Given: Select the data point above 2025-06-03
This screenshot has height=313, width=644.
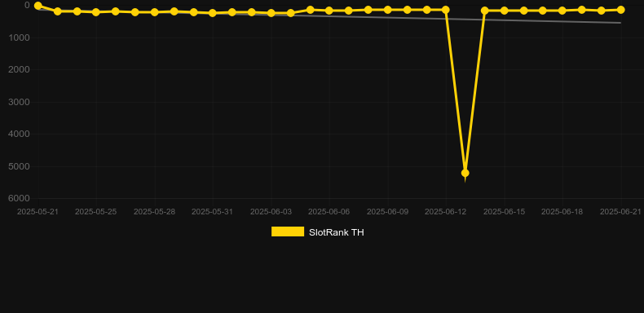Looking at the screenshot, I should pos(271,13).
